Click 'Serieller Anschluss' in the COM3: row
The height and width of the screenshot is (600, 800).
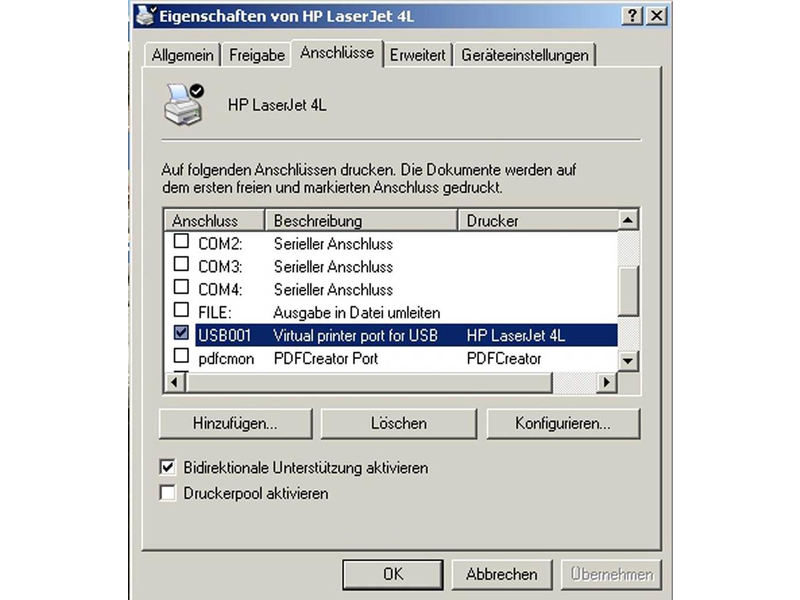333,267
